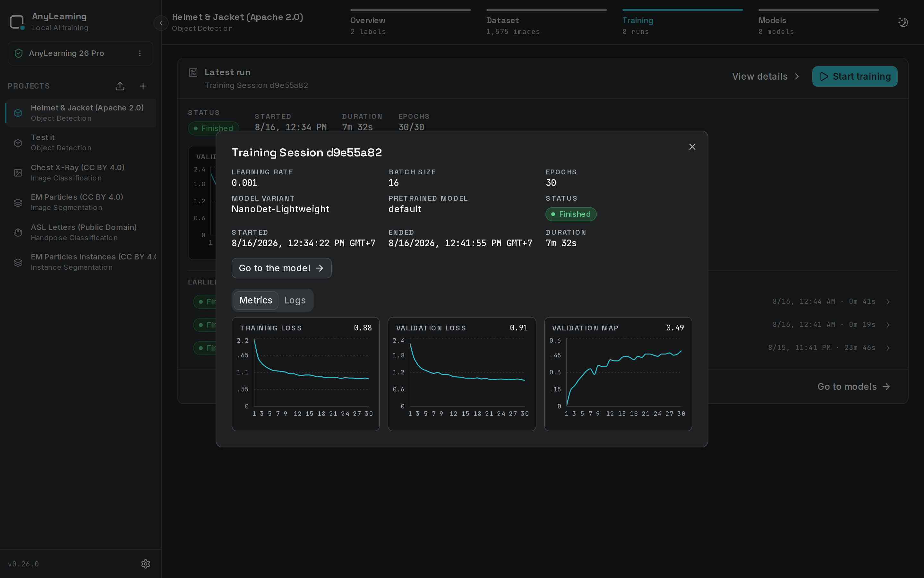Screen dimensions: 924x578
Task: Create a new project with the plus icon
Action: tap(143, 86)
